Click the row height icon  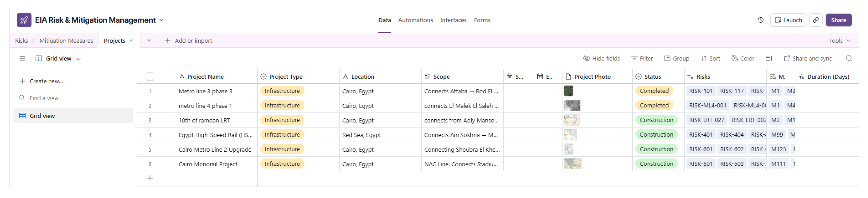769,59
